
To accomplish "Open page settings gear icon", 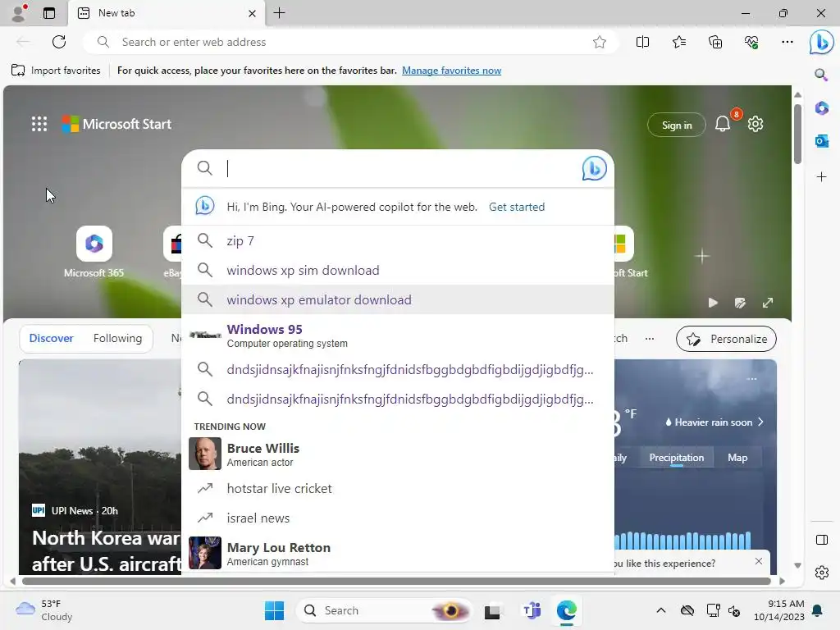I will [x=756, y=124].
